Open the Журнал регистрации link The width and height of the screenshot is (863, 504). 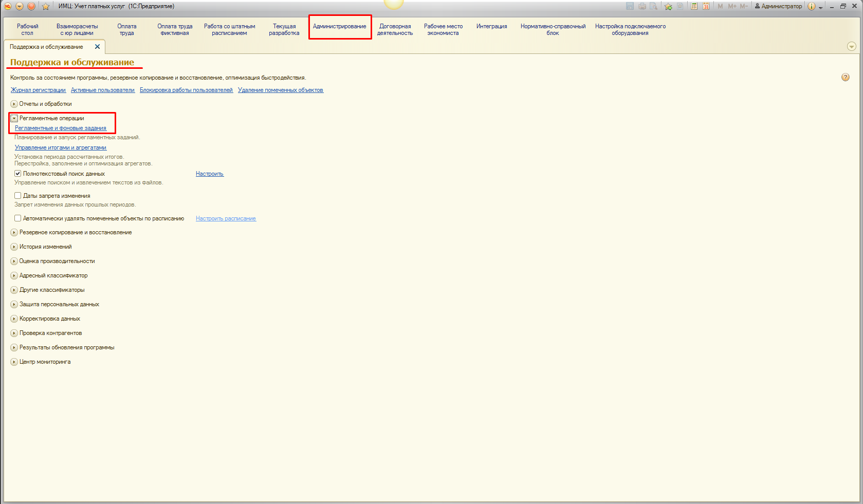click(x=38, y=90)
